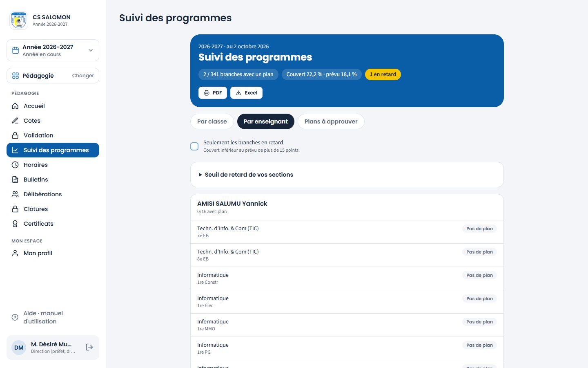Click the Clôtures lock icon
The width and height of the screenshot is (588, 368).
pos(15,209)
